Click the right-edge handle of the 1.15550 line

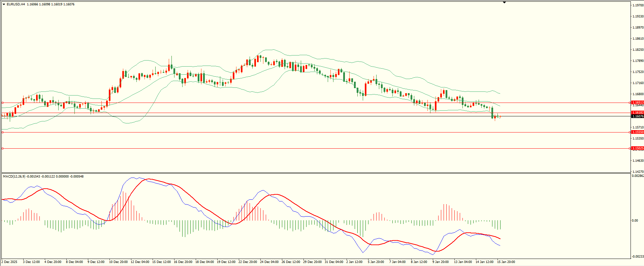[x=630, y=132]
